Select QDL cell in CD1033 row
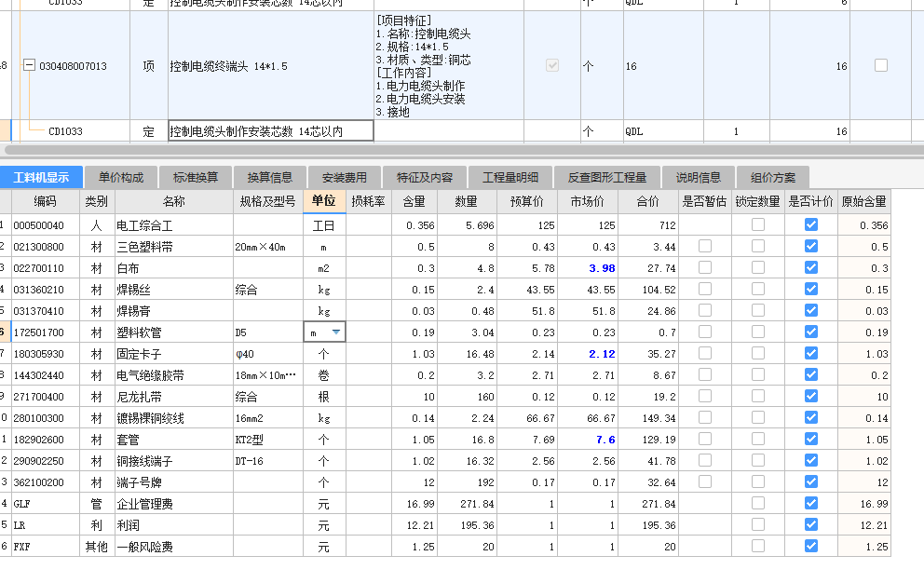This screenshot has width=924, height=583. point(663,131)
